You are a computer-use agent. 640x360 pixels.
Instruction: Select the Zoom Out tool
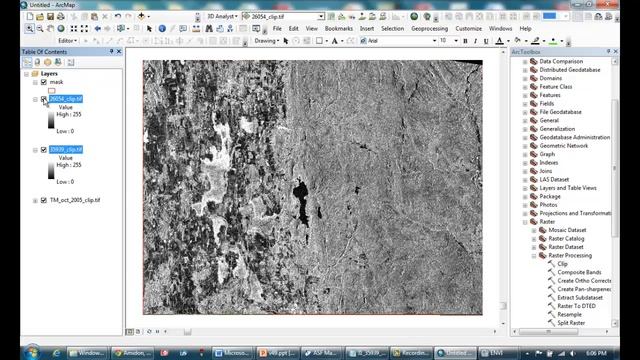click(x=40, y=29)
